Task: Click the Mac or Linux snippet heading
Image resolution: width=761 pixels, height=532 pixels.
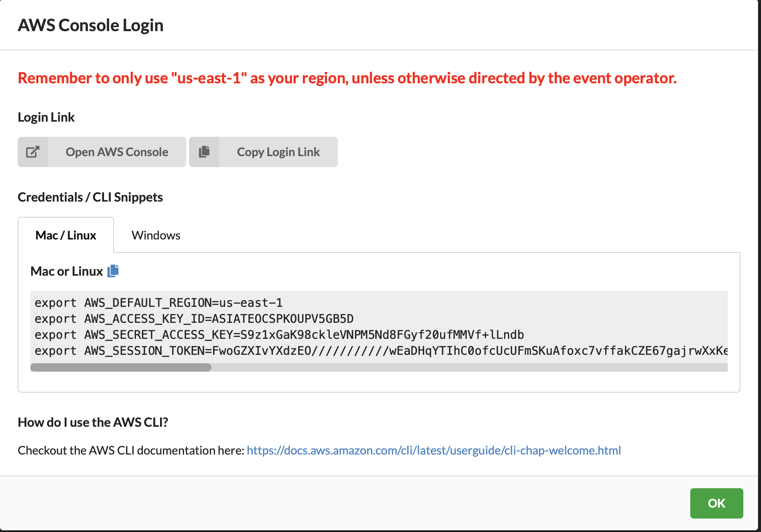Action: click(67, 271)
